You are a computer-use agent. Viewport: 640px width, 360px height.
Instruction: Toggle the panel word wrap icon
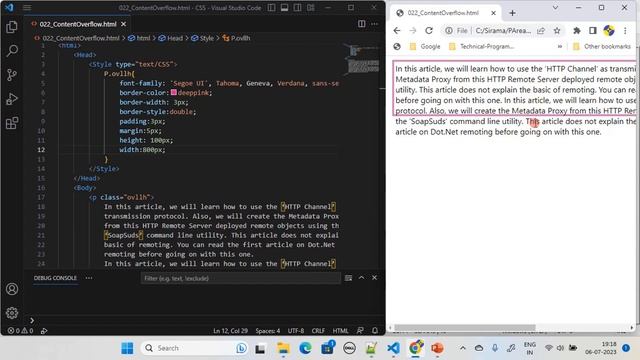(x=348, y=278)
